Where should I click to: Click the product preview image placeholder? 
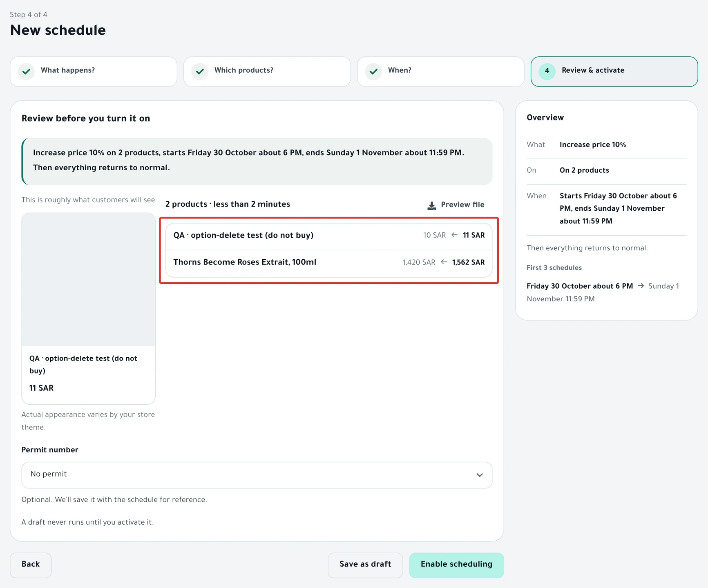pyautogui.click(x=88, y=280)
